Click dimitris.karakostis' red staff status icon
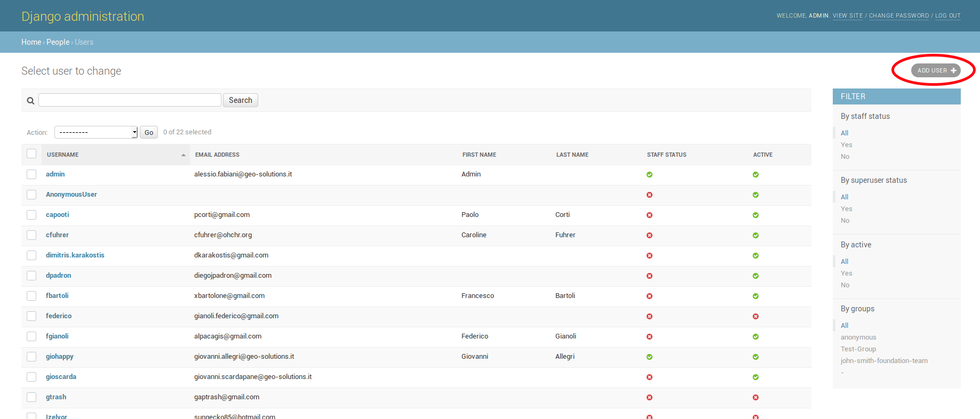Image resolution: width=980 pixels, height=419 pixels. coord(649,256)
